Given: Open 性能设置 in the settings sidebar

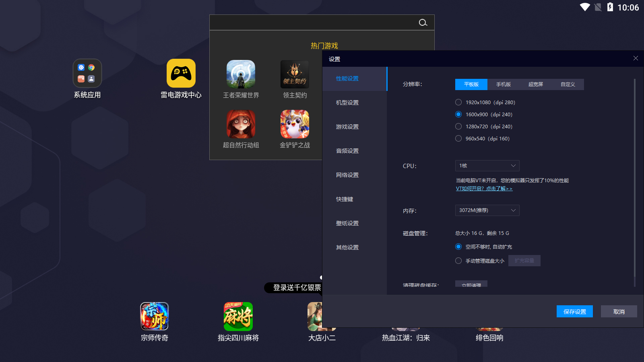Looking at the screenshot, I should [355, 79].
